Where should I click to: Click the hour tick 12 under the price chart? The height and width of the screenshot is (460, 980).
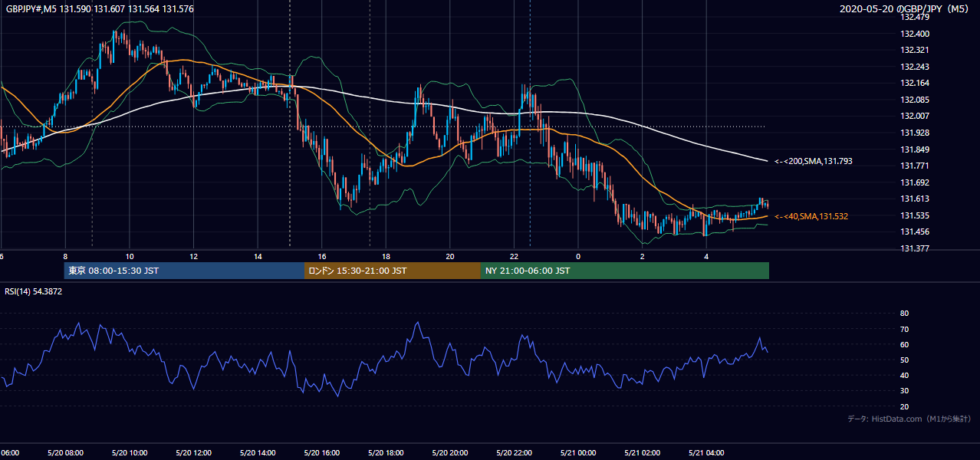click(193, 256)
